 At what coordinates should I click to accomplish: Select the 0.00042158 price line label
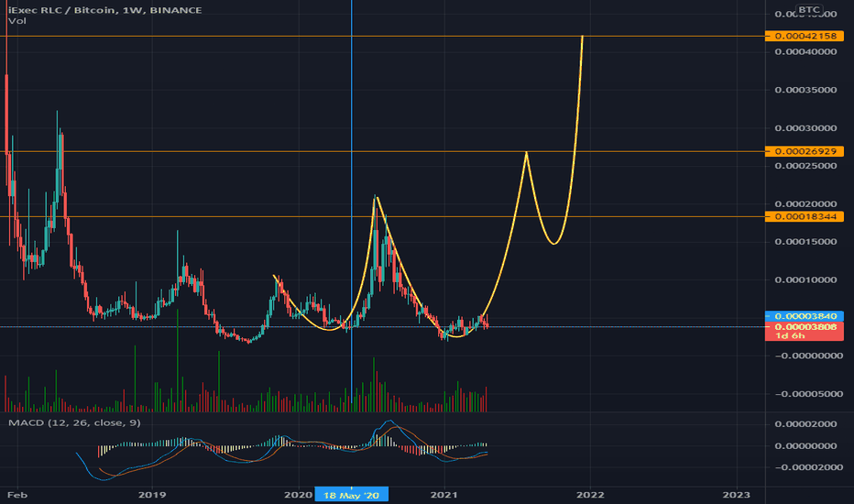[805, 36]
